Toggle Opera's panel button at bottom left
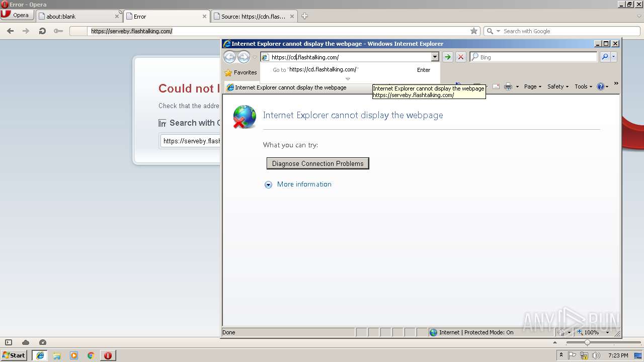The height and width of the screenshot is (362, 644). click(8, 342)
